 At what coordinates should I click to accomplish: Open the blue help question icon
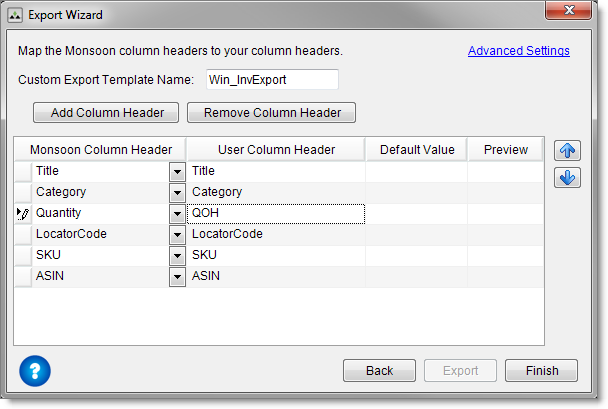click(x=35, y=371)
